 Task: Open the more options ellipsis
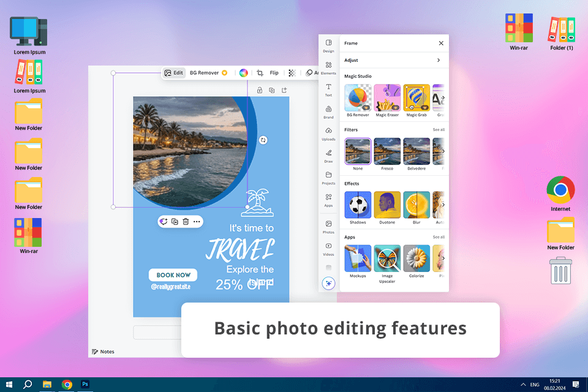(x=197, y=222)
